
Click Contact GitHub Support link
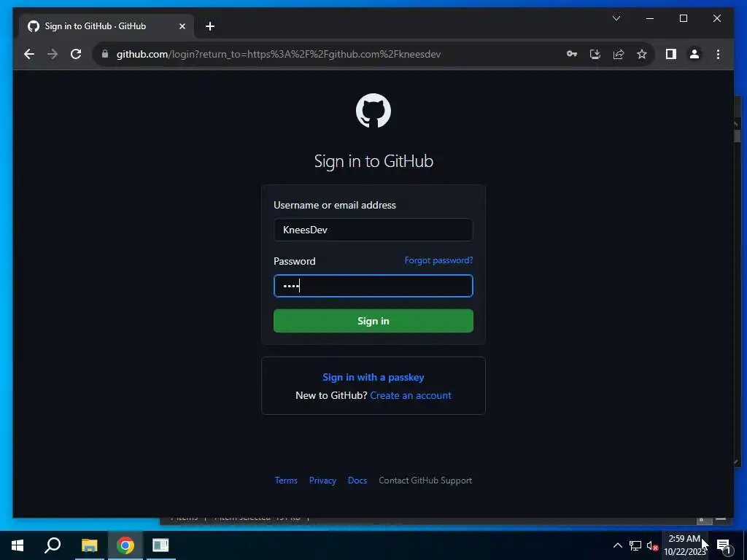(425, 481)
